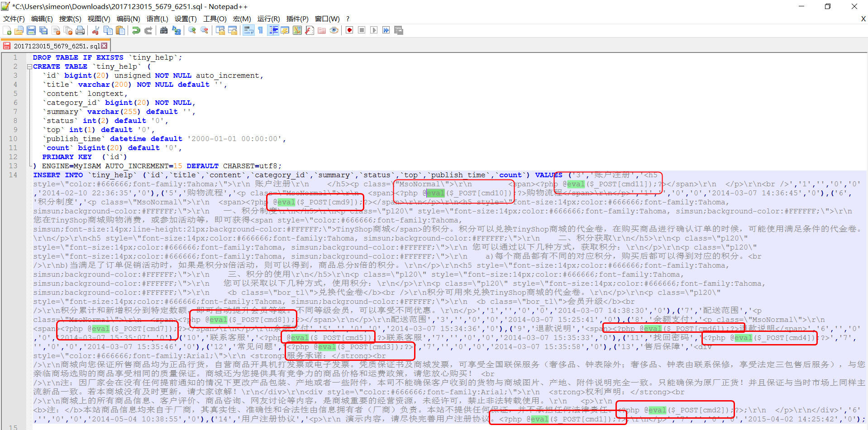This screenshot has height=430, width=868.
Task: Click the X close document button in menu bar
Action: (x=863, y=19)
